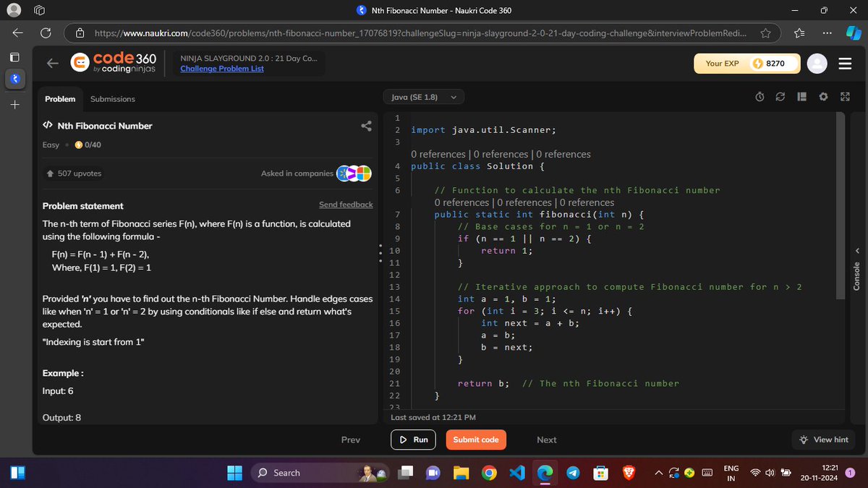Switch to the Submissions tab
This screenshot has height=488, width=868.
(x=113, y=99)
